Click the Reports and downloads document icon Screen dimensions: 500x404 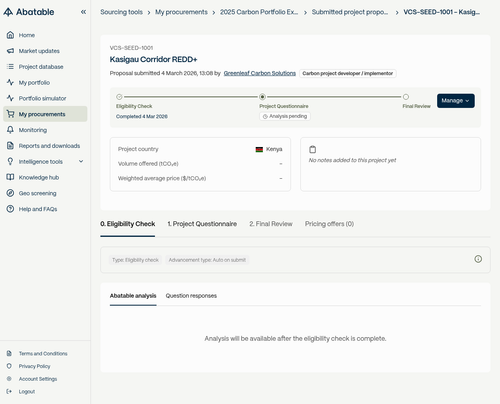tap(10, 146)
